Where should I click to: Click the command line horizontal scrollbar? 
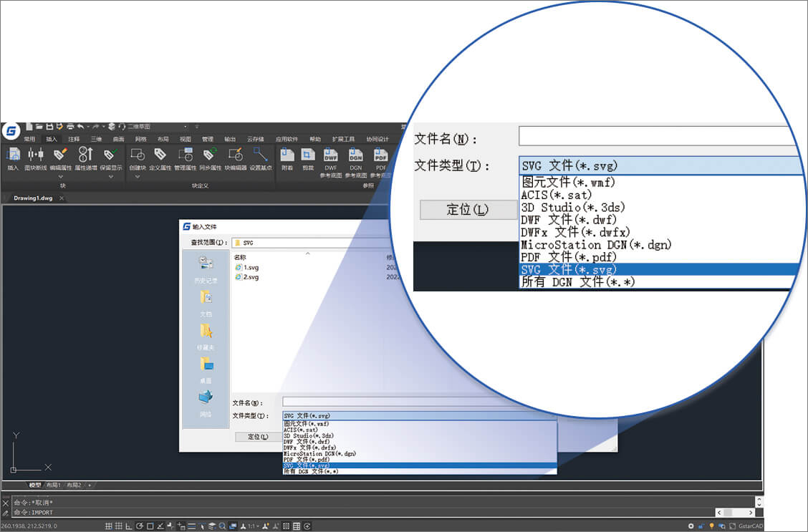pos(736,513)
